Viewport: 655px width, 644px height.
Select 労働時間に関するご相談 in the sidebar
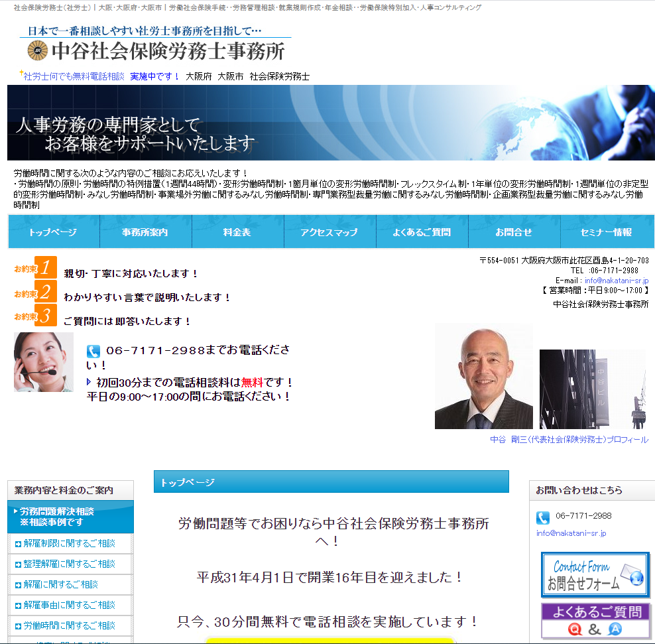pyautogui.click(x=69, y=625)
